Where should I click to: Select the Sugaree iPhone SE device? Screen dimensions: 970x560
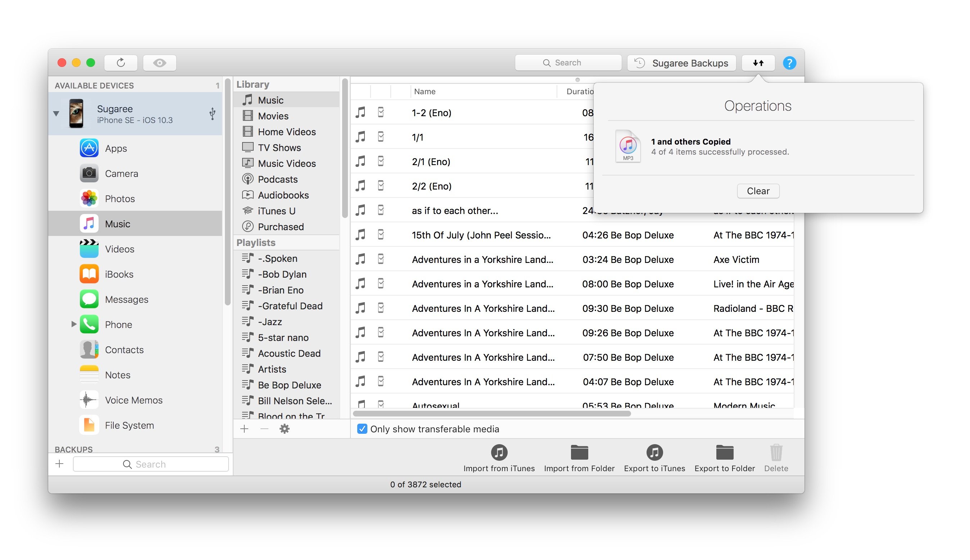click(x=135, y=113)
